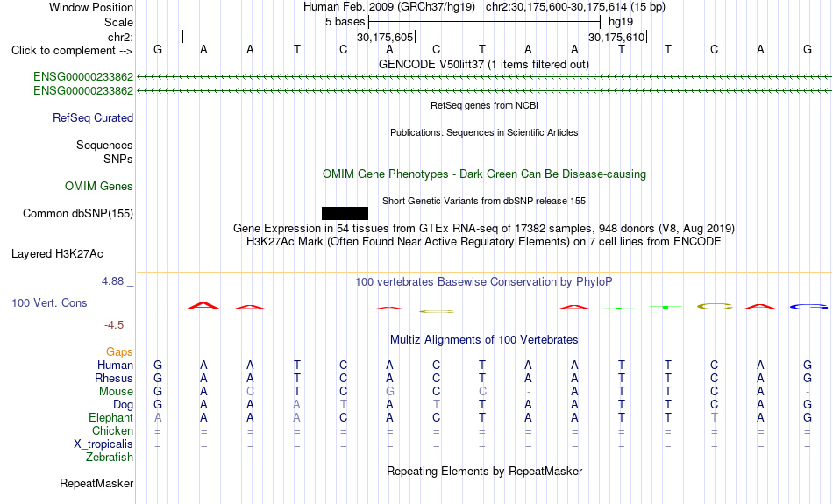Open the RefSeq Curated track label
Viewport: 833px width, 504px height.
coord(93,118)
